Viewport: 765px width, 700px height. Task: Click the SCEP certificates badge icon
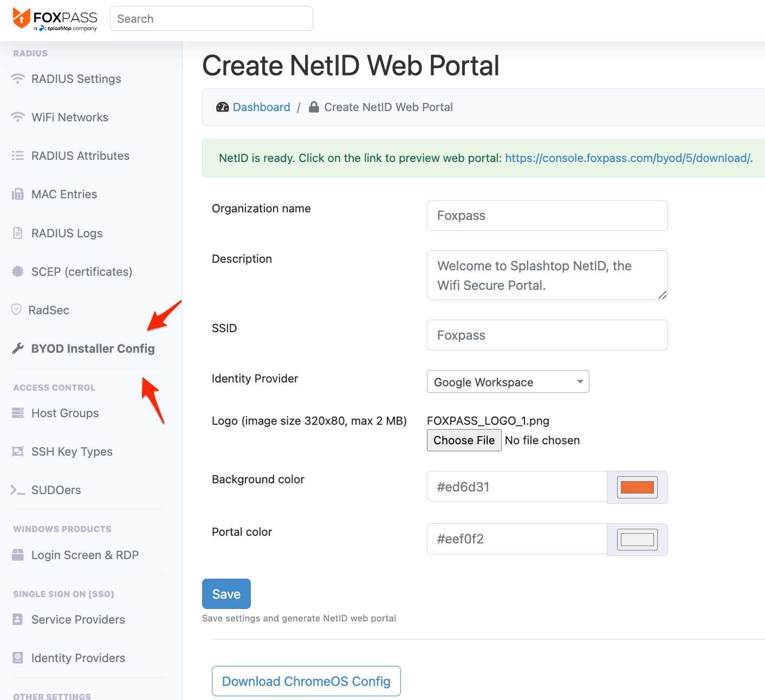[18, 271]
